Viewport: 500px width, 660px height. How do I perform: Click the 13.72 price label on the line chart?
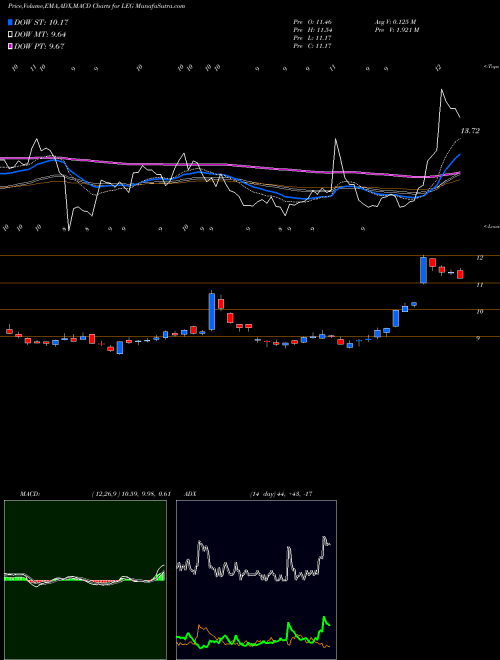pos(470,131)
